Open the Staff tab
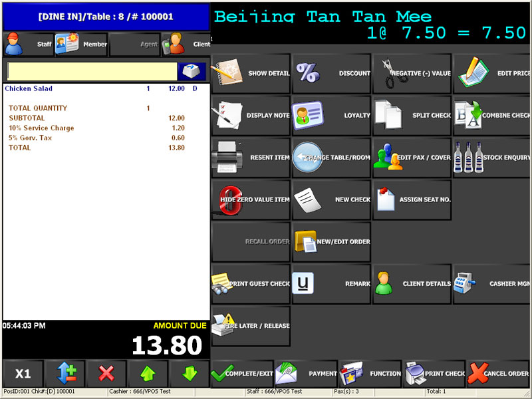532x399 pixels. (28, 45)
